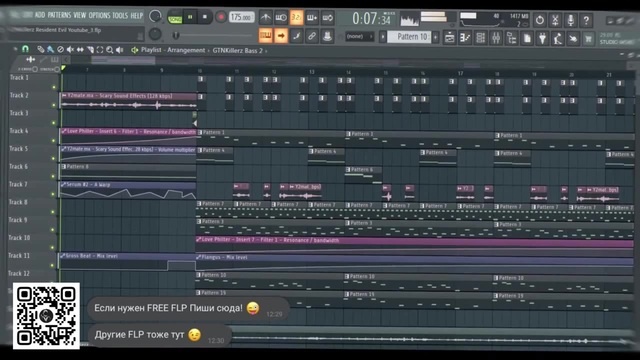Open 'GTNKillerz Bass 2' breadcrumb dropdown

(238, 51)
